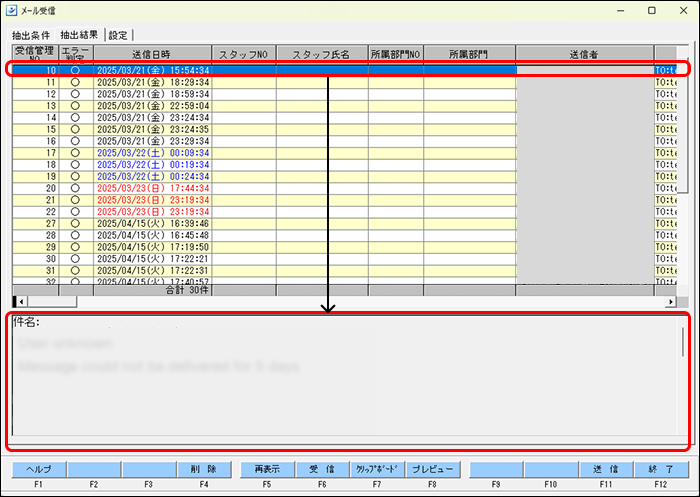
Task: Select row with date 2025/04/15(火) 17:22:21
Action: coord(345,259)
